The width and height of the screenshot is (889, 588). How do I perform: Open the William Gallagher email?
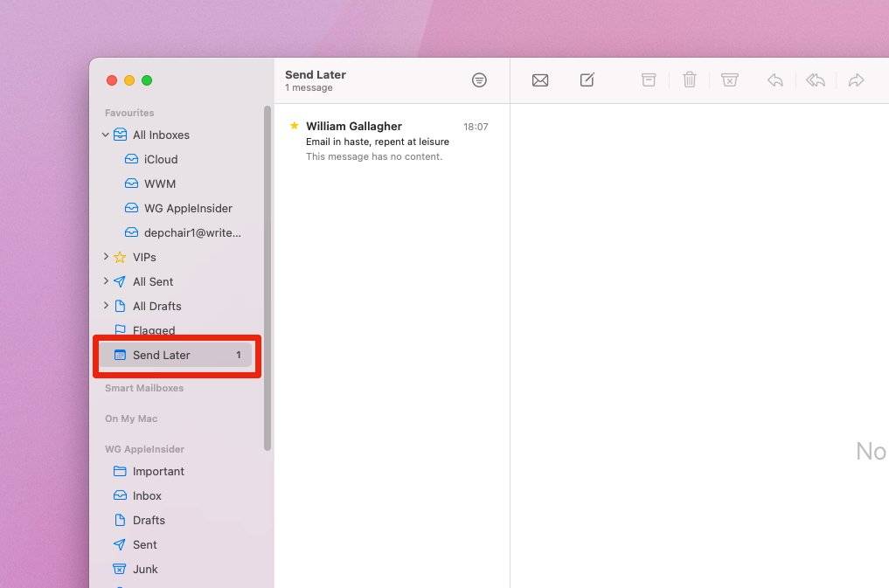click(389, 141)
